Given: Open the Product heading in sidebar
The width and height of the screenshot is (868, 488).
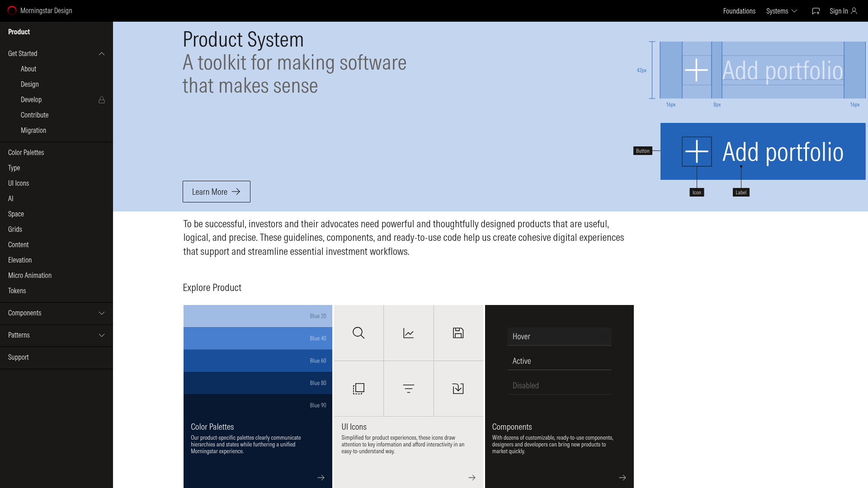Looking at the screenshot, I should tap(19, 32).
